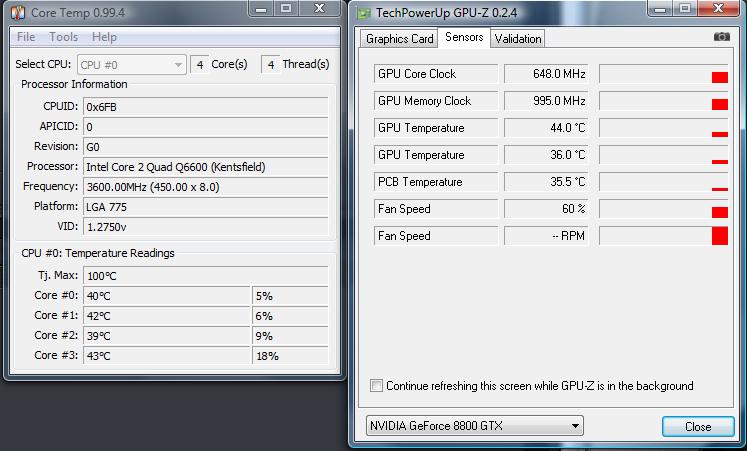Click the Fan Speed RPM history graph

click(664, 236)
